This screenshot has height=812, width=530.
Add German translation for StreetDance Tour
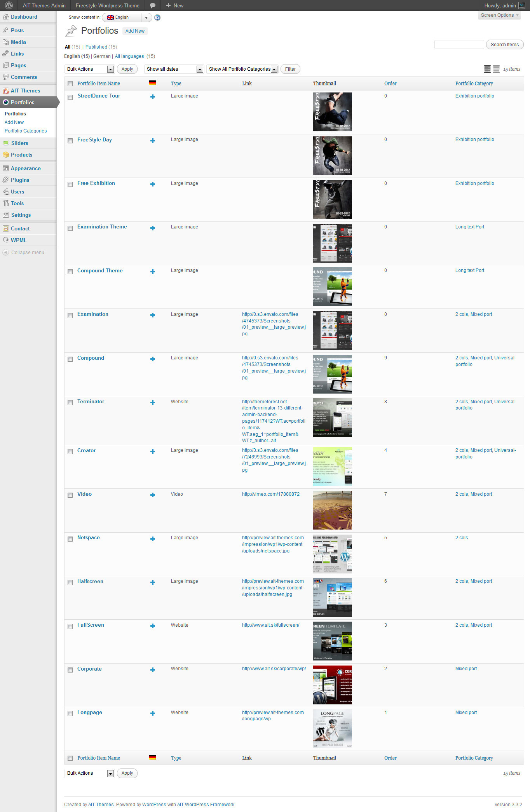coord(153,97)
